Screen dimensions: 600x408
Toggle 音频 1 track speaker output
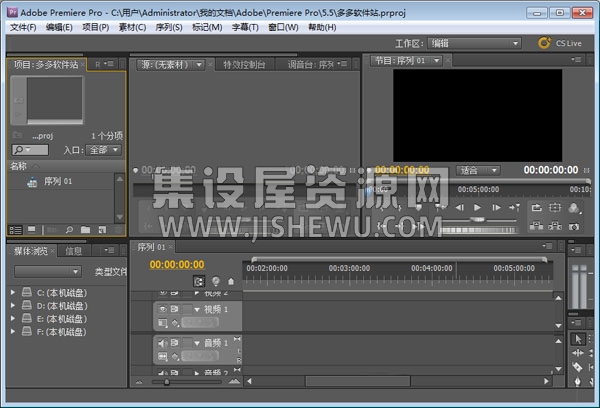pyautogui.click(x=163, y=343)
